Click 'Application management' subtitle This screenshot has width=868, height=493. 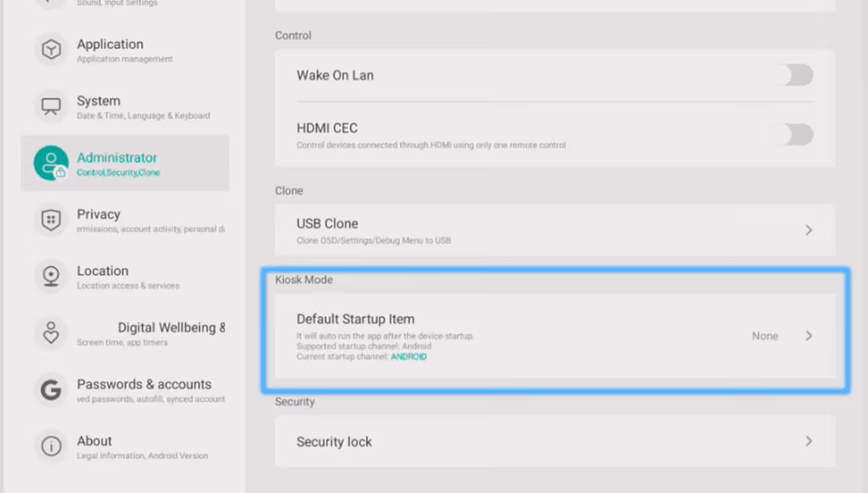125,59
